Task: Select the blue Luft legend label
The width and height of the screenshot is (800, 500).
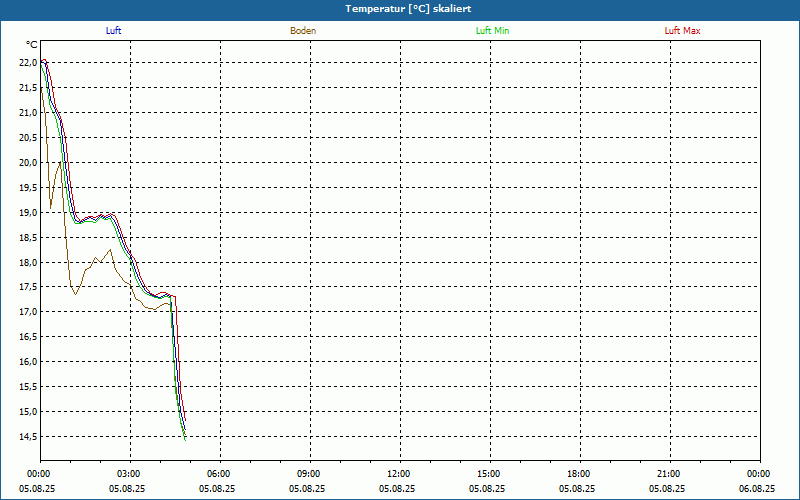Action: click(x=113, y=31)
